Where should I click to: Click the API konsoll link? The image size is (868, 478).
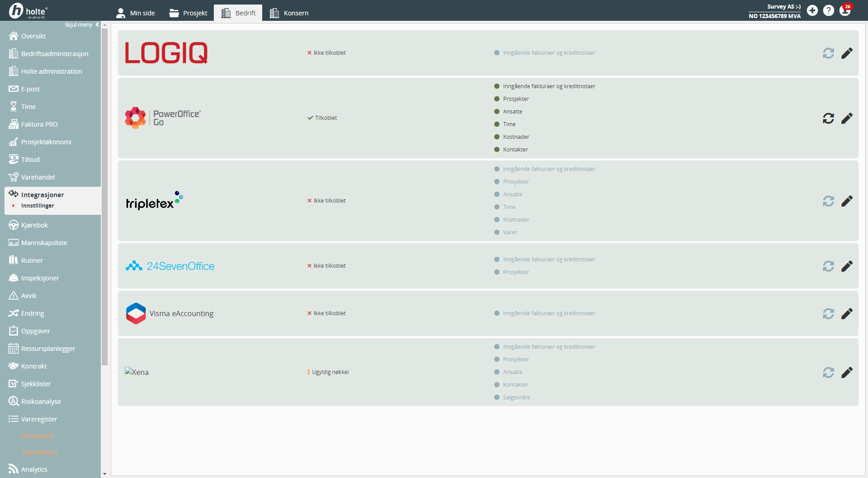[x=38, y=436]
